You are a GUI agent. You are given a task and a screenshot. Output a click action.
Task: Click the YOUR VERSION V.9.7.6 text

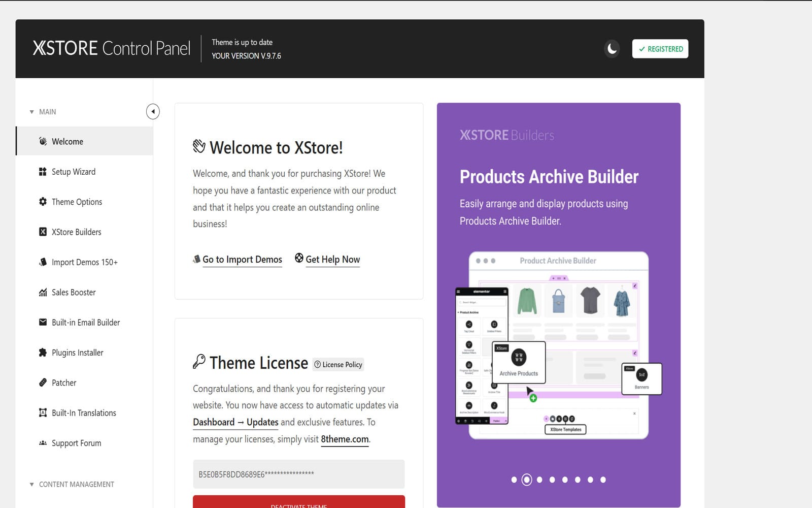(246, 56)
